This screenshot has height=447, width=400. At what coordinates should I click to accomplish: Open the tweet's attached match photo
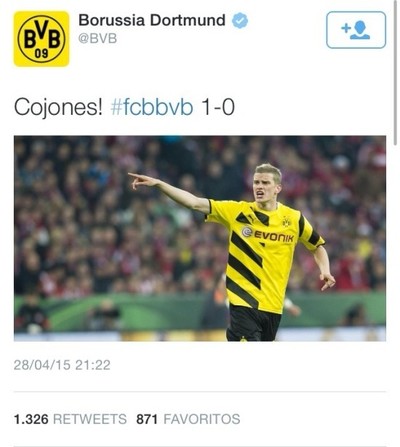[200, 238]
